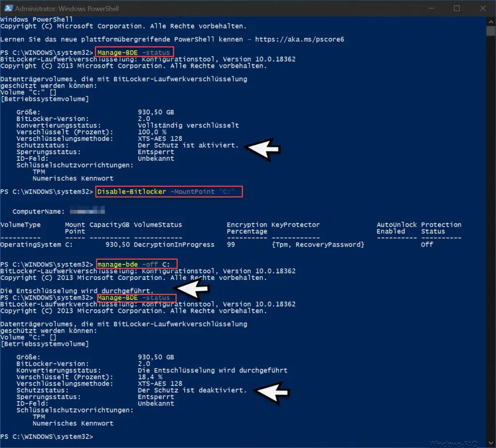
Task: Click the scrollbar down arrow
Action: pyautogui.click(x=491, y=443)
